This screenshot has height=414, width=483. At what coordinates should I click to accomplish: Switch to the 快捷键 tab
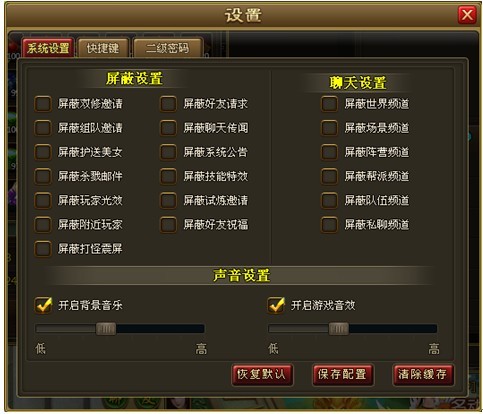(x=103, y=48)
